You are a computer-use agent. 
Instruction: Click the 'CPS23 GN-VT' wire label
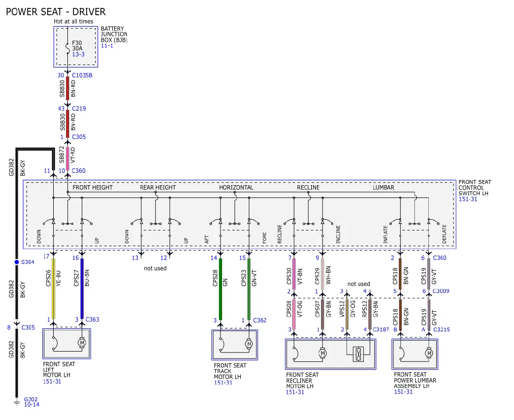(249, 278)
